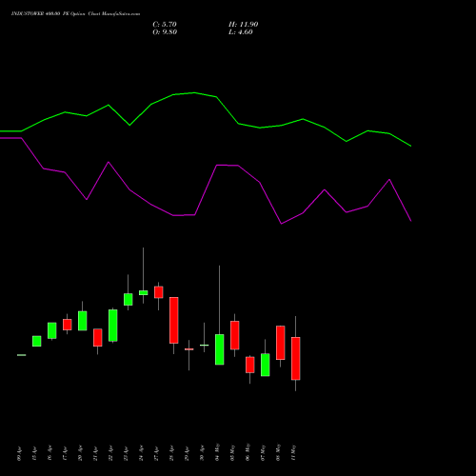Viewport: 476px width, 476px height.
Task: Select the flat doji candle for 09 Apr
Action: [22, 355]
